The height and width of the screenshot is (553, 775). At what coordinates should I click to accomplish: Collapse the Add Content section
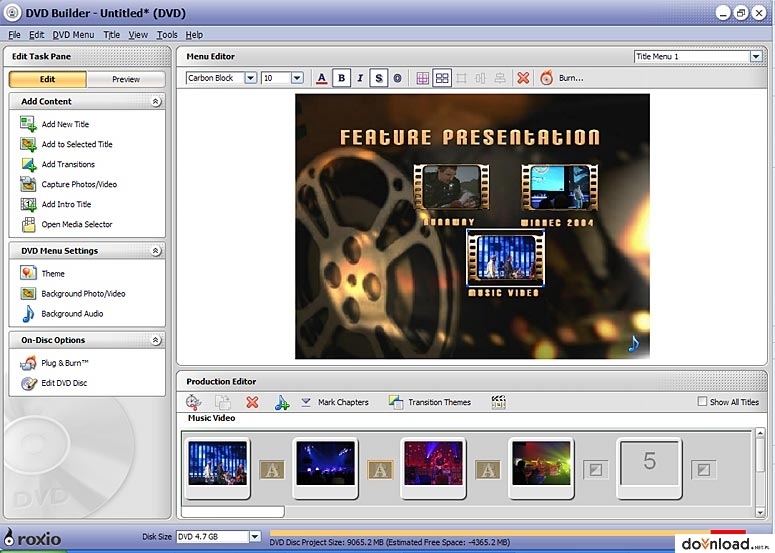(x=156, y=101)
